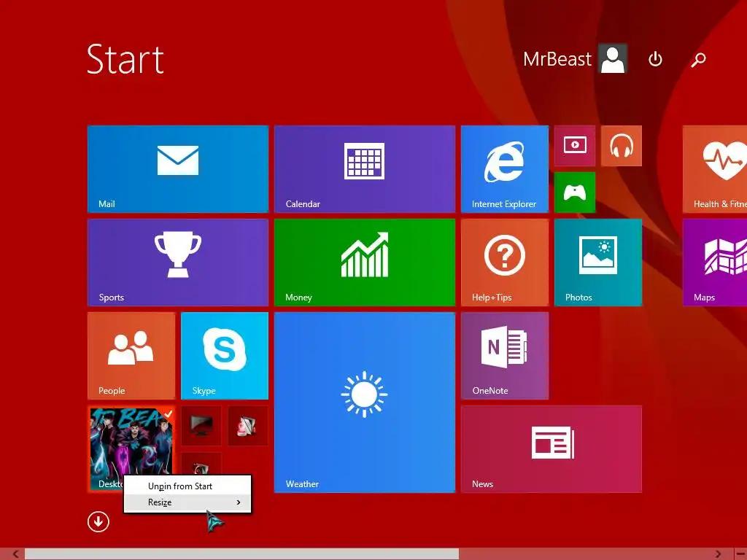Open the Maps tile
The height and width of the screenshot is (560, 747).
715,262
